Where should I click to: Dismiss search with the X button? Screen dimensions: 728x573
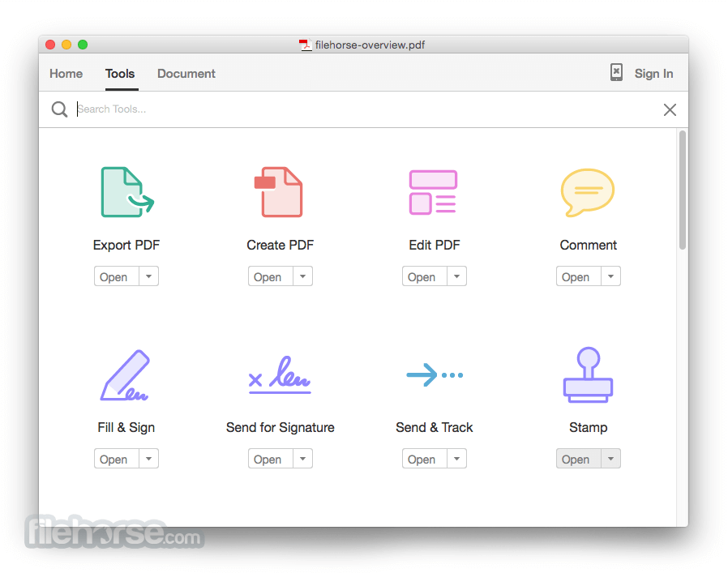[x=670, y=109]
